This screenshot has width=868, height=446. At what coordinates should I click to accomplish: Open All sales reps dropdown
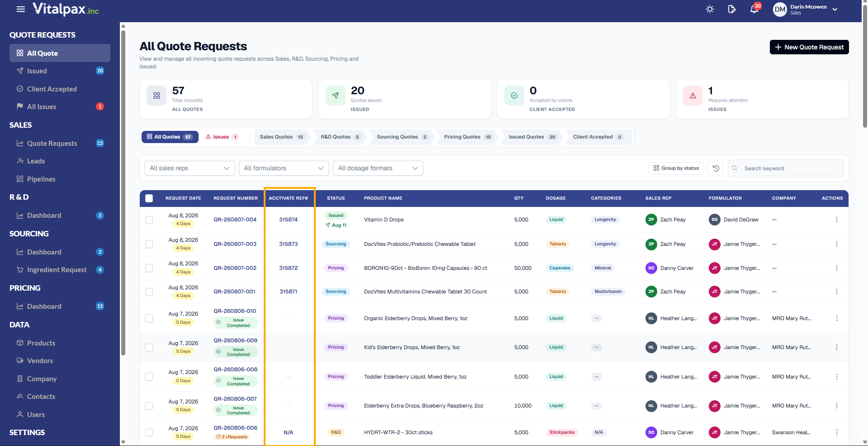point(190,168)
